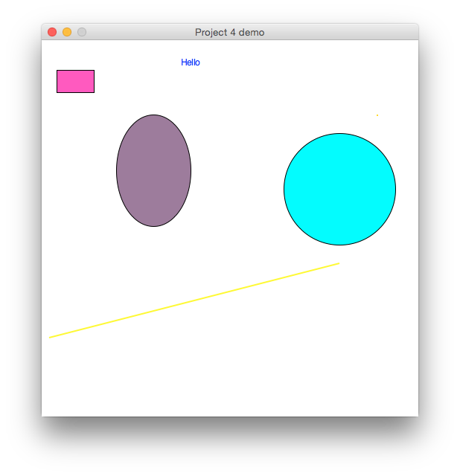Viewport: 460px width, 476px height.
Task: Click the purple ellipse
Action: click(154, 170)
